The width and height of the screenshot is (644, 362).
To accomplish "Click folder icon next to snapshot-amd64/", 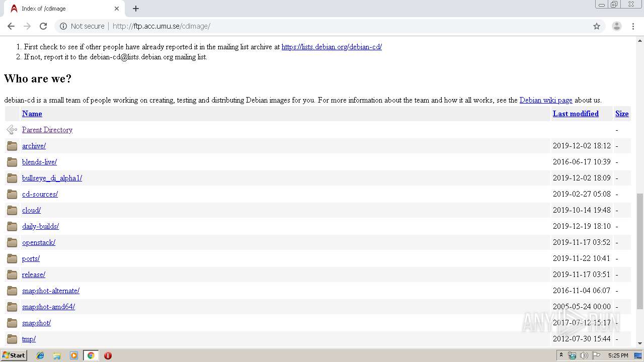I will [12, 307].
